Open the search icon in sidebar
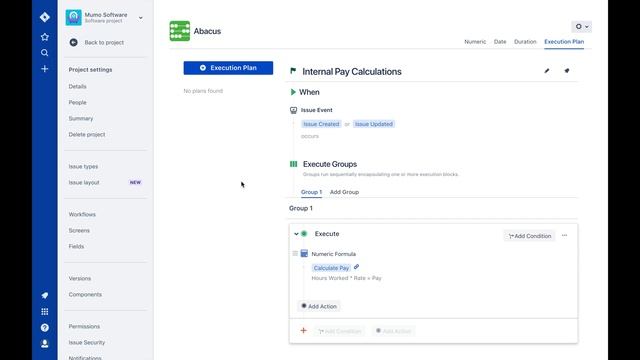Image resolution: width=640 pixels, height=360 pixels. point(44,53)
